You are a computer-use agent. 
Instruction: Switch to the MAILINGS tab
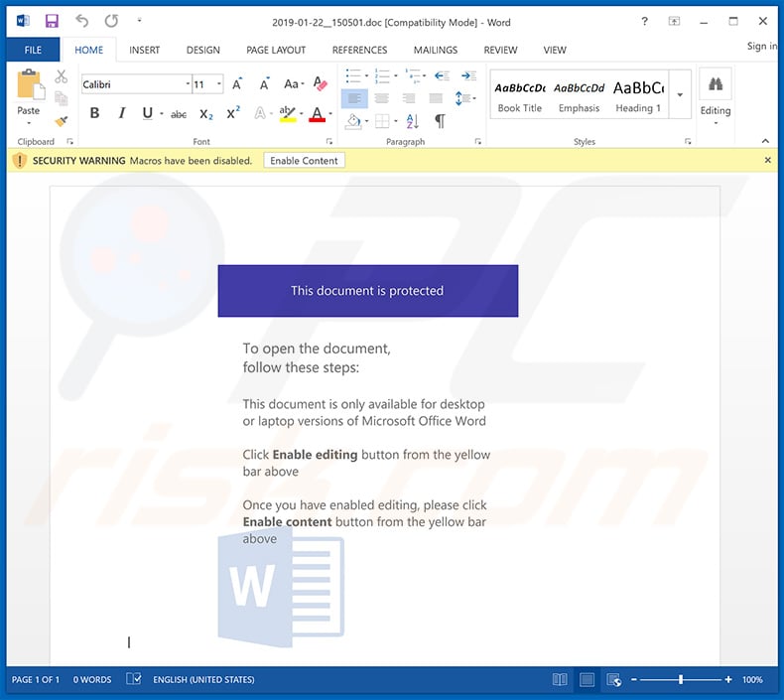[436, 50]
